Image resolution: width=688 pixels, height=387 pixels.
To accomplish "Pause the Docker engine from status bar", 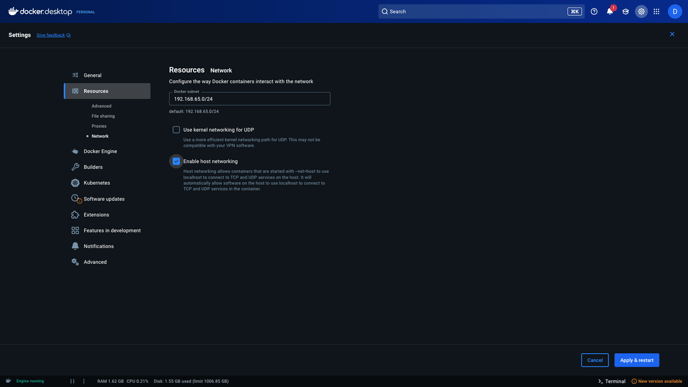I will click(x=72, y=381).
